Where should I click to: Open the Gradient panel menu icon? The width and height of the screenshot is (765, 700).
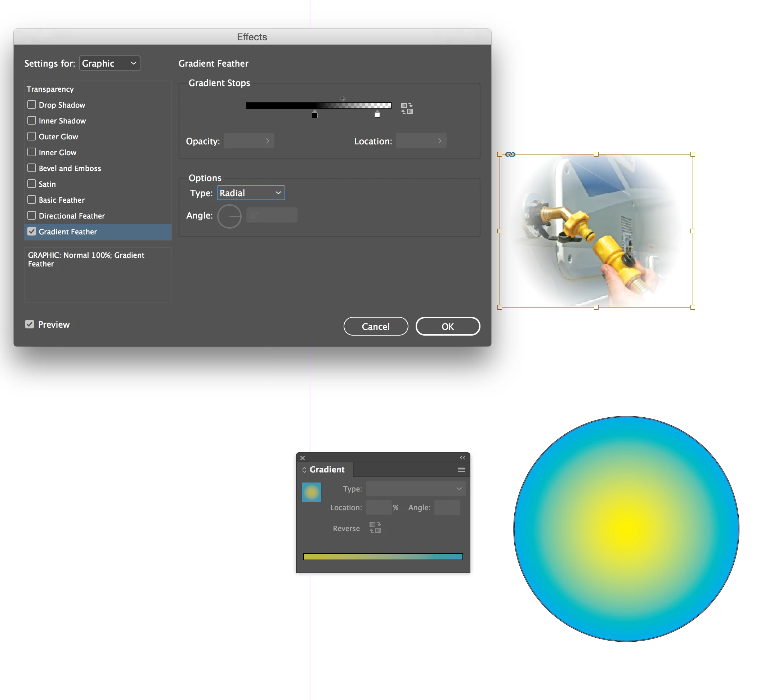tap(461, 469)
